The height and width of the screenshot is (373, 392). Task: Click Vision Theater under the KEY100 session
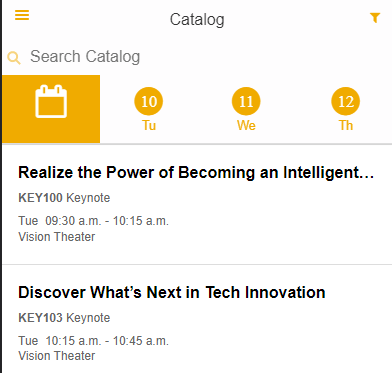(57, 237)
